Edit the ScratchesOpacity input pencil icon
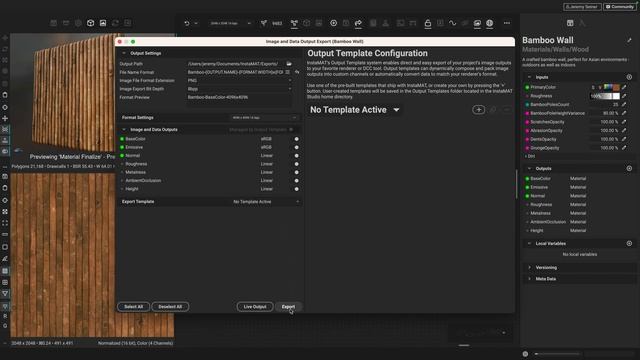Image resolution: width=640 pixels, height=360 pixels. [624, 122]
